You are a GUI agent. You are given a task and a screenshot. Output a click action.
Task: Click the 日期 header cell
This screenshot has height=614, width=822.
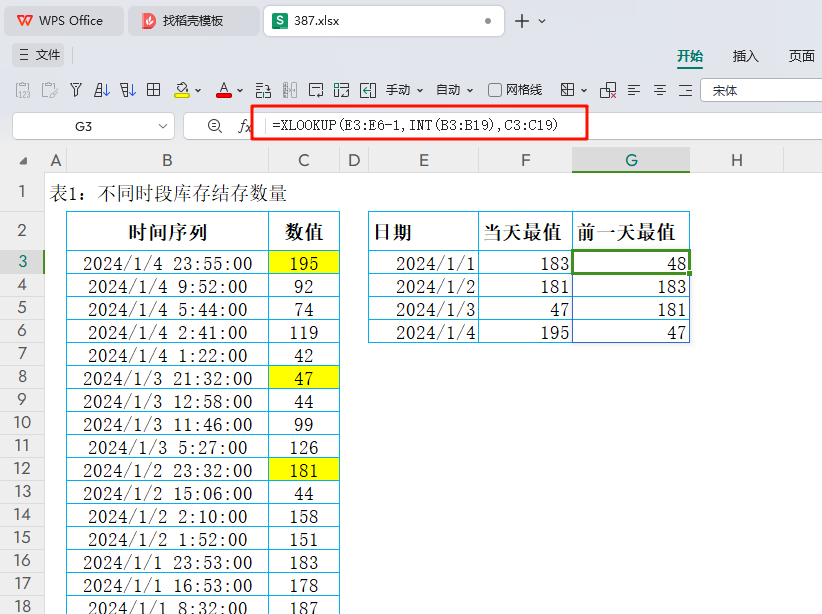pos(424,231)
